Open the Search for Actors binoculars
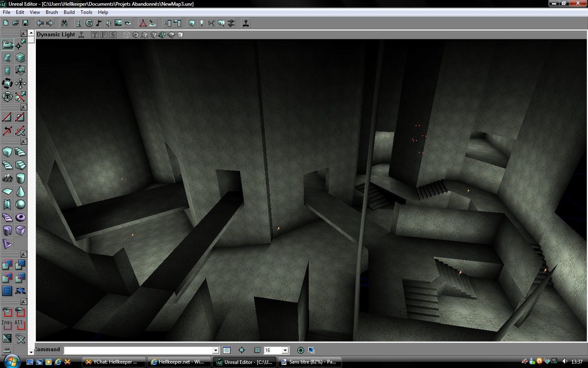The image size is (588, 368). (x=64, y=23)
